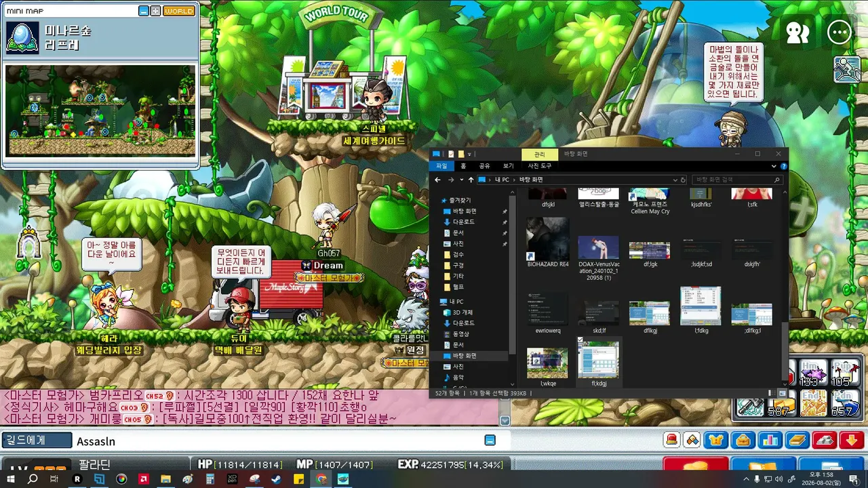Click the red siren icon in the game menu bar
The image size is (868, 488).
point(672,440)
